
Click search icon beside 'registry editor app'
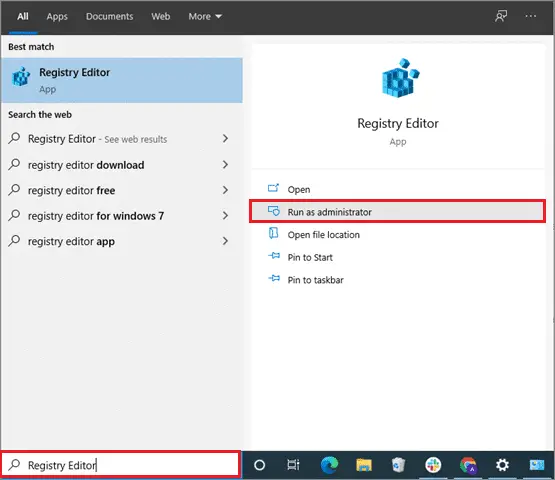pyautogui.click(x=14, y=241)
